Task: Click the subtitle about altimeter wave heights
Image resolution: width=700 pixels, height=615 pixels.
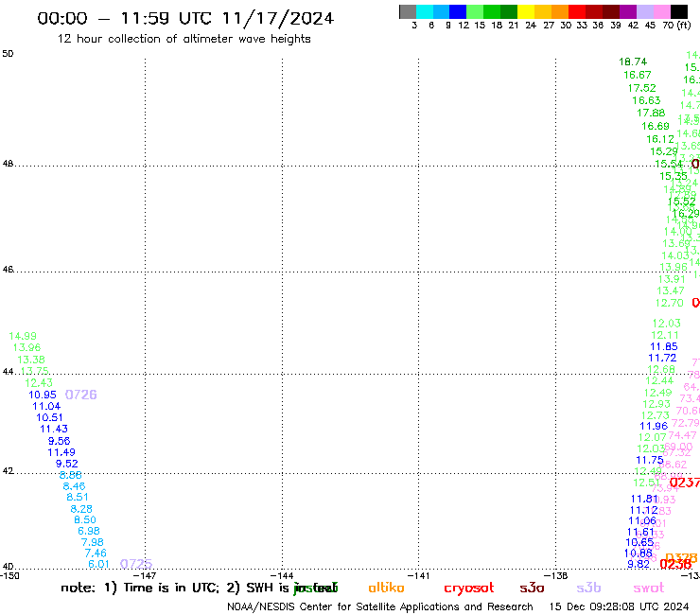Action: tap(184, 40)
